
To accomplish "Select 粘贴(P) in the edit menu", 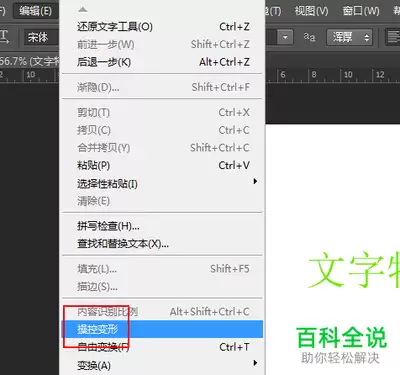I will point(163,165).
